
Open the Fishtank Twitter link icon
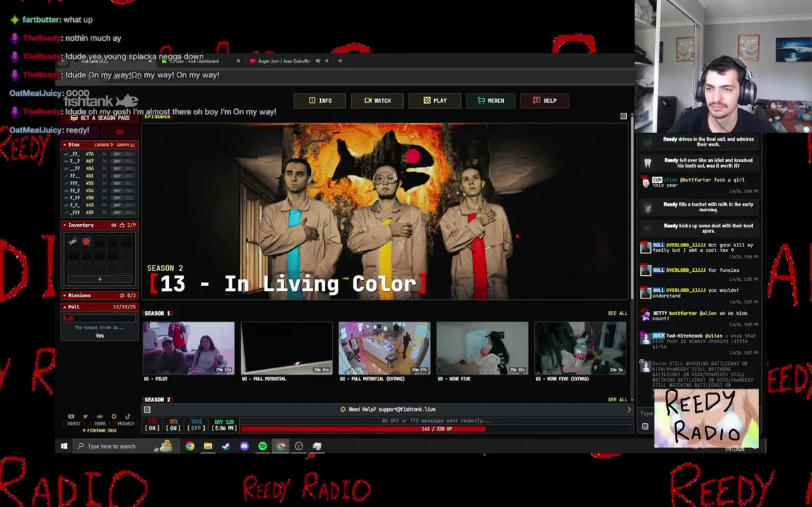tap(85, 416)
